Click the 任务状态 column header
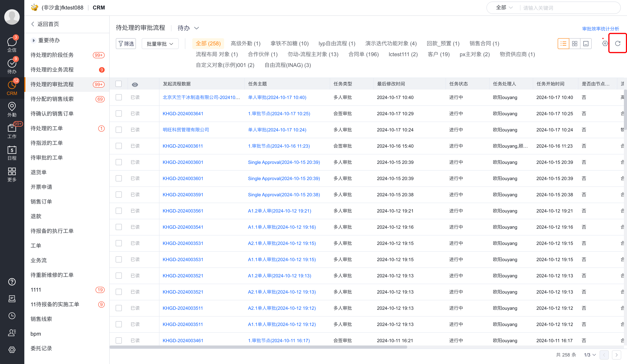627x364 pixels. pos(458,84)
